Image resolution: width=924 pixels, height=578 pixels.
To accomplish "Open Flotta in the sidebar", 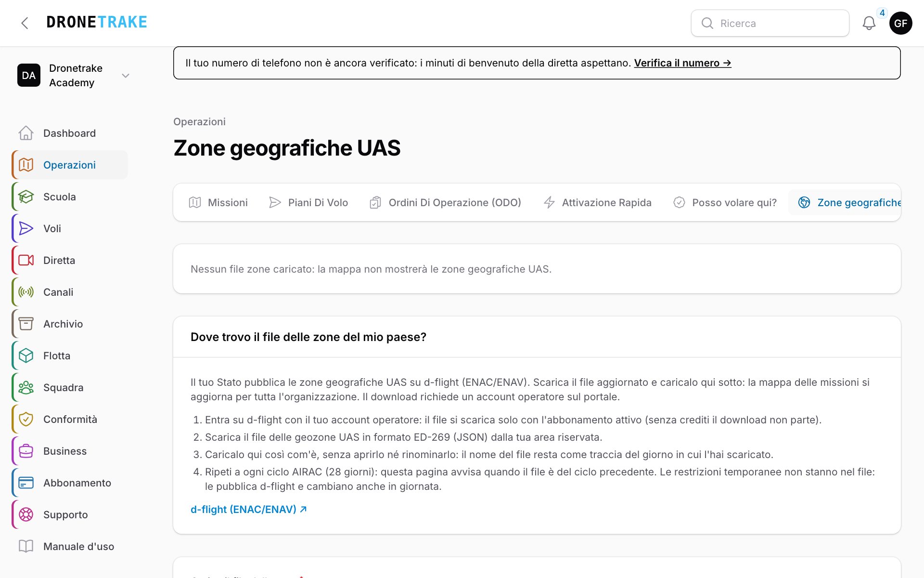I will coord(70,355).
